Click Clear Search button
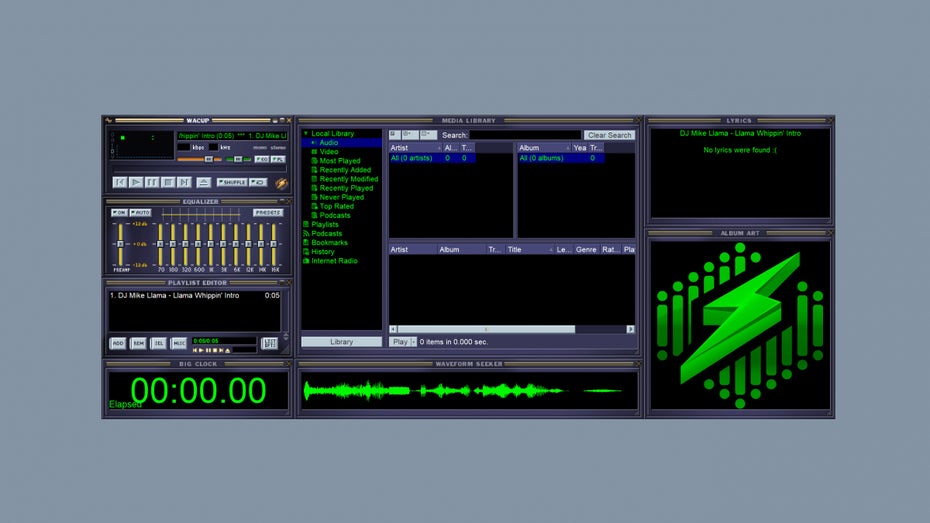Image resolution: width=930 pixels, height=523 pixels. (609, 135)
